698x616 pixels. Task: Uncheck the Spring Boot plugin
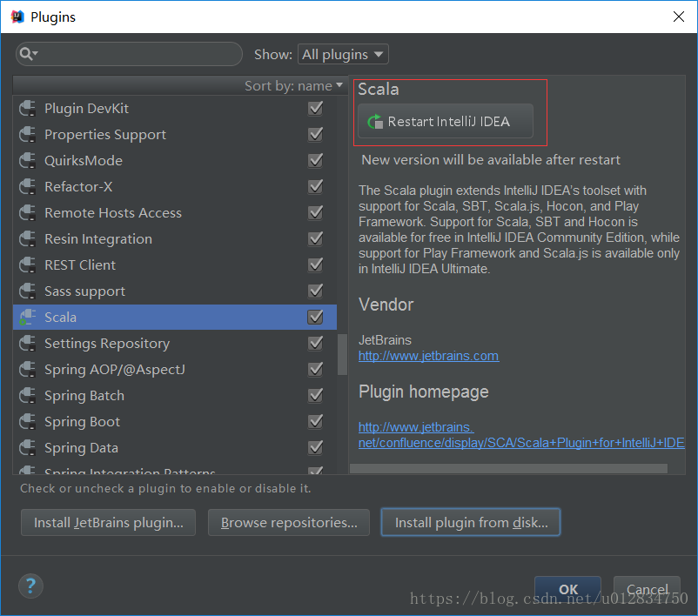[315, 421]
